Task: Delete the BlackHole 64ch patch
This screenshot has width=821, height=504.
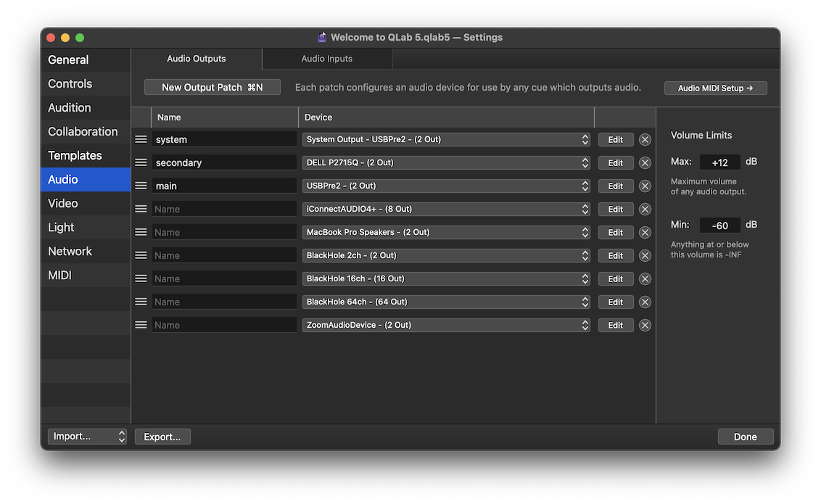Action: click(645, 302)
